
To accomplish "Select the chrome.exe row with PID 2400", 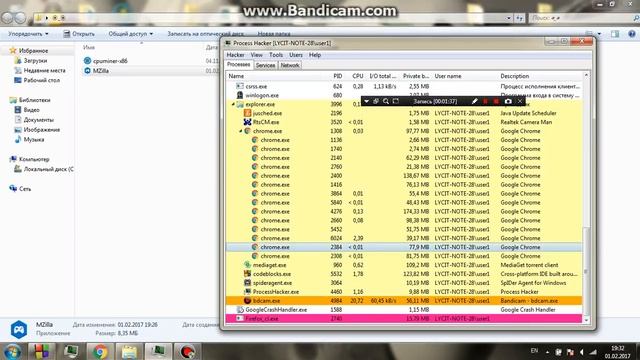I will point(404,176).
